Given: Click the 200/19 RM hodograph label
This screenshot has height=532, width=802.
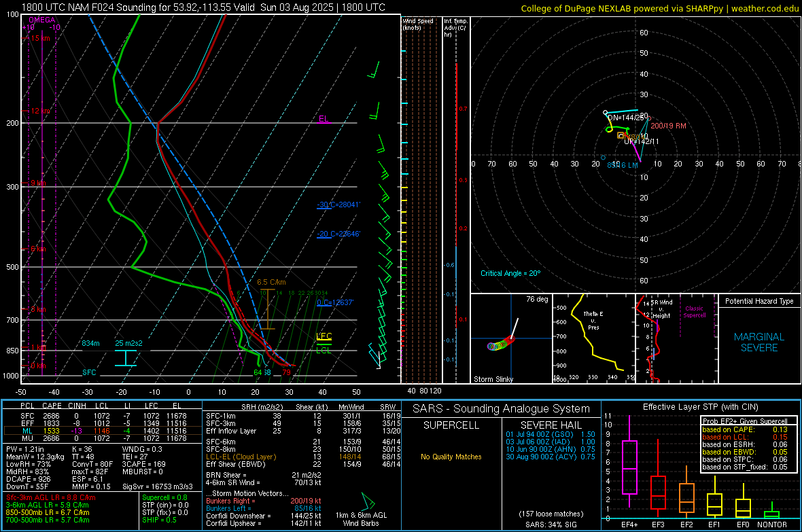Looking at the screenshot, I should point(669,125).
